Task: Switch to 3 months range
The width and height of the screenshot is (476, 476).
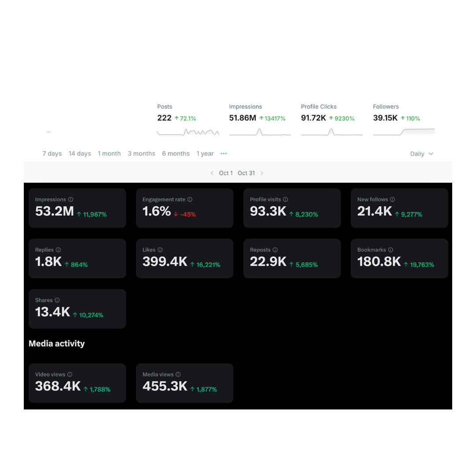Action: click(141, 154)
